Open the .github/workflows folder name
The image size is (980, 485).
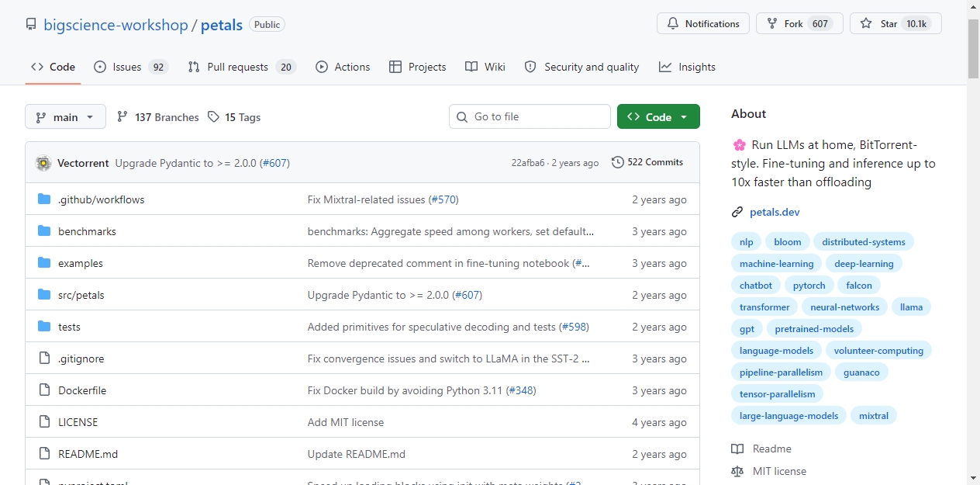coord(102,199)
